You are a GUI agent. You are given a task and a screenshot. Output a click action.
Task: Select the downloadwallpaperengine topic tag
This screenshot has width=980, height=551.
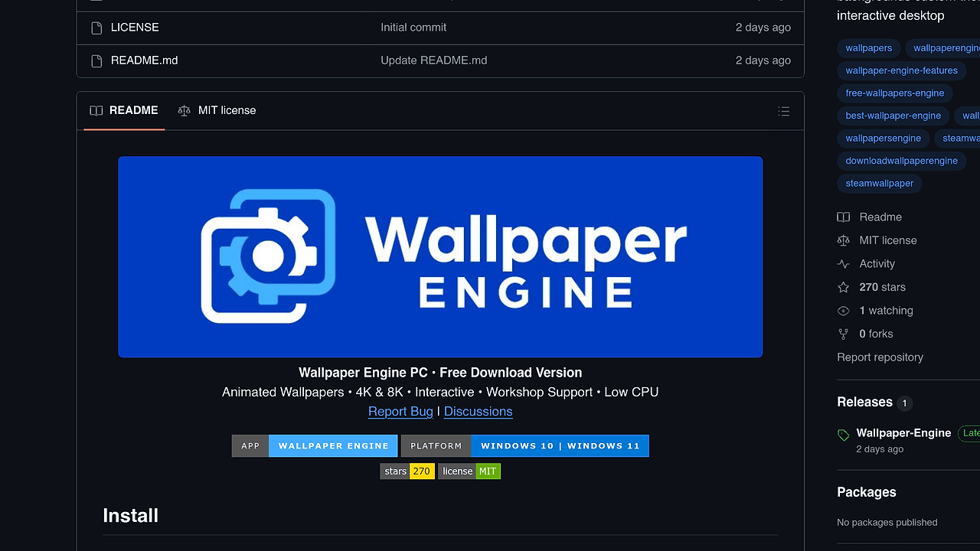coord(901,161)
